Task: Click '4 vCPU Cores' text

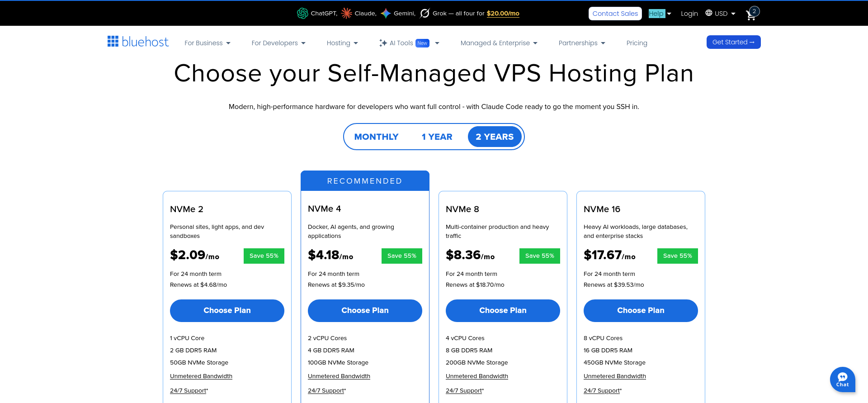Action: pyautogui.click(x=465, y=338)
